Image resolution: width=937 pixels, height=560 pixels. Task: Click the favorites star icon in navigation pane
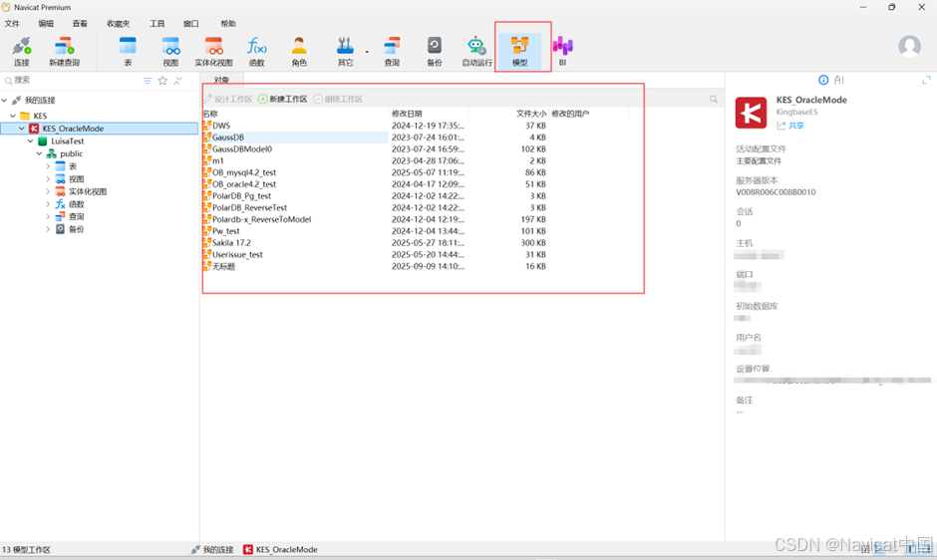click(162, 81)
